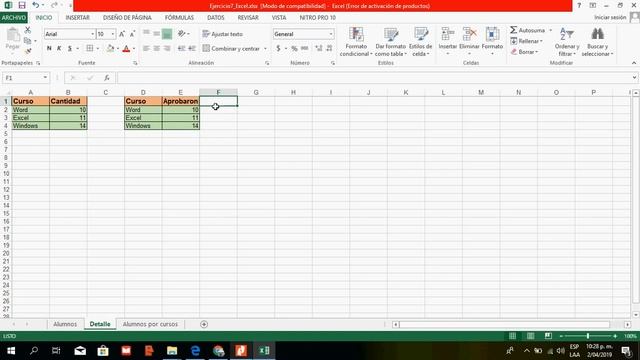Copy selection using the Copy icon

(x=28, y=40)
